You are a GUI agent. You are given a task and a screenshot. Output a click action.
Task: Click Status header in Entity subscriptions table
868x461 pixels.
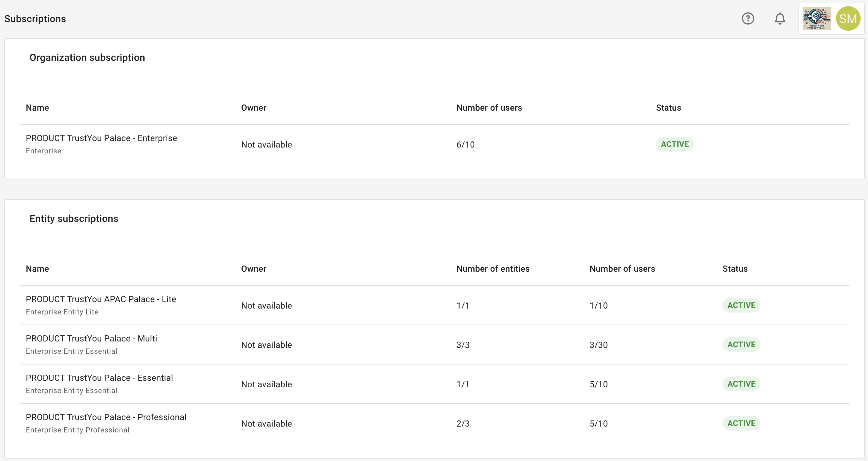coord(735,269)
